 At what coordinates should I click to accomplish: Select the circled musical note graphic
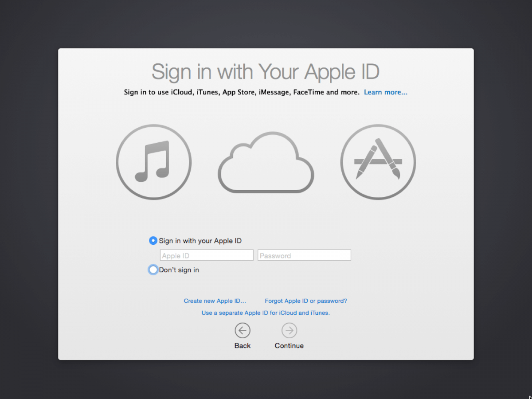(x=153, y=162)
